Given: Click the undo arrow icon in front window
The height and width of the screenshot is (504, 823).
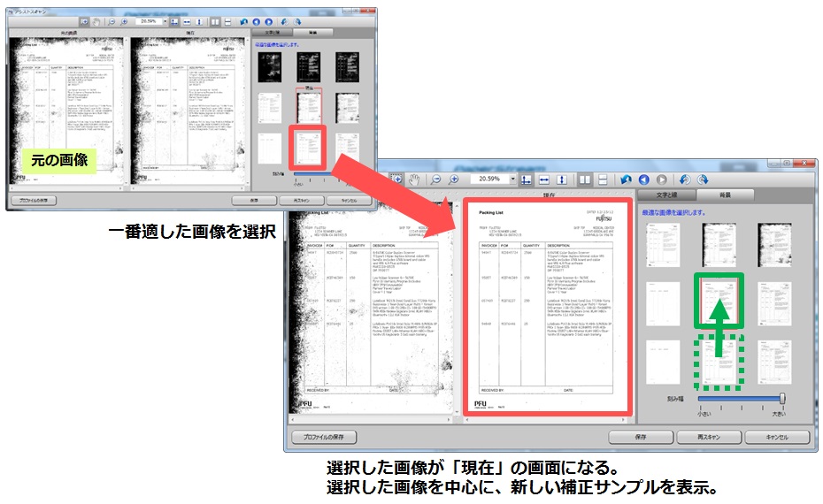Looking at the screenshot, I should pos(626,179).
